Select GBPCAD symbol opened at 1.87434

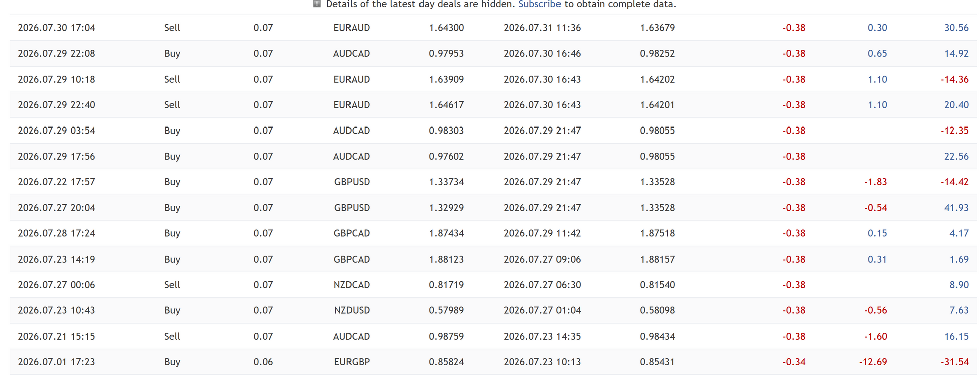(x=352, y=233)
